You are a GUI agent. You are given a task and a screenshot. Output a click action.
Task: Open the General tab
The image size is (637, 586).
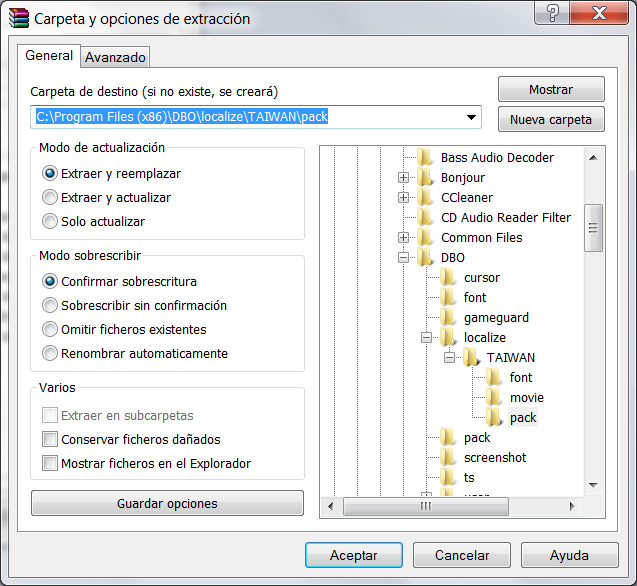click(49, 56)
